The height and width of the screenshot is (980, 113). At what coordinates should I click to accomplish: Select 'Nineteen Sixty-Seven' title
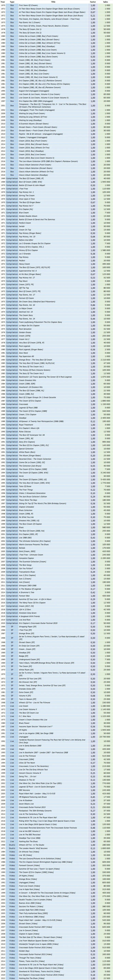click(x=27, y=613)
